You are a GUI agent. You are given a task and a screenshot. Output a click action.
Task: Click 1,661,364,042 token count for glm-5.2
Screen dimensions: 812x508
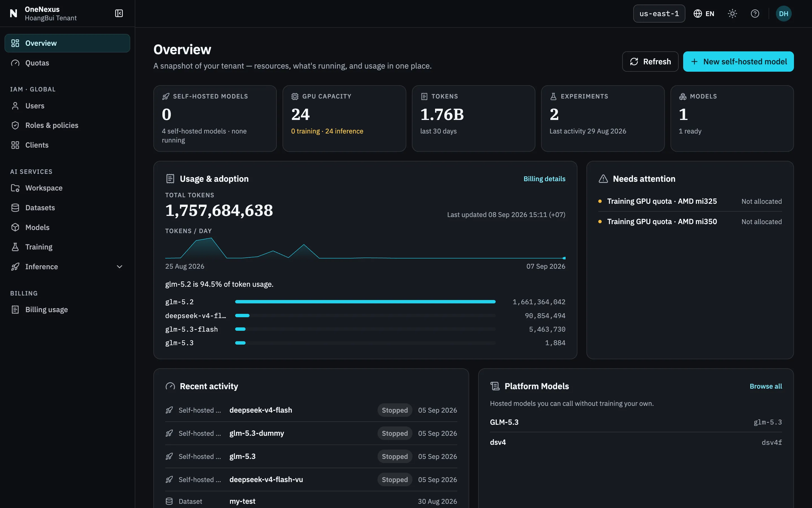tap(539, 302)
